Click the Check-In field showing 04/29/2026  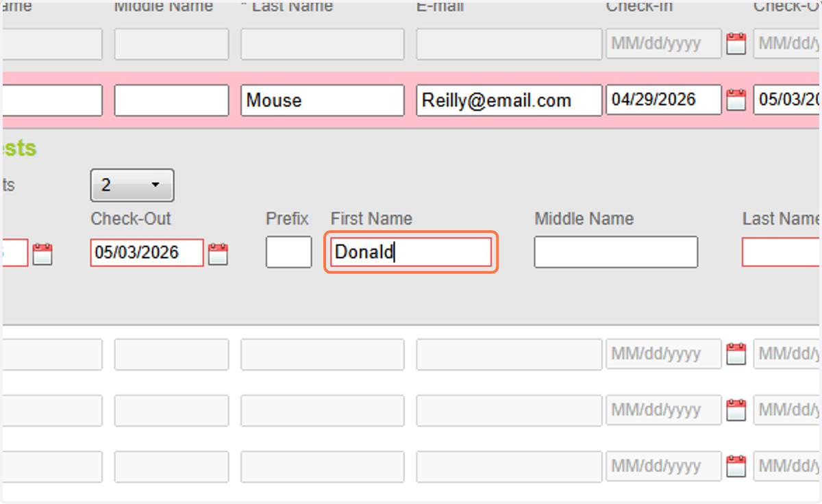664,100
